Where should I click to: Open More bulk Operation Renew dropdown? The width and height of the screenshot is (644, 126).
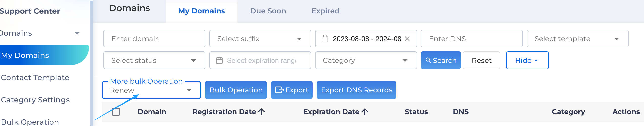pos(151,90)
